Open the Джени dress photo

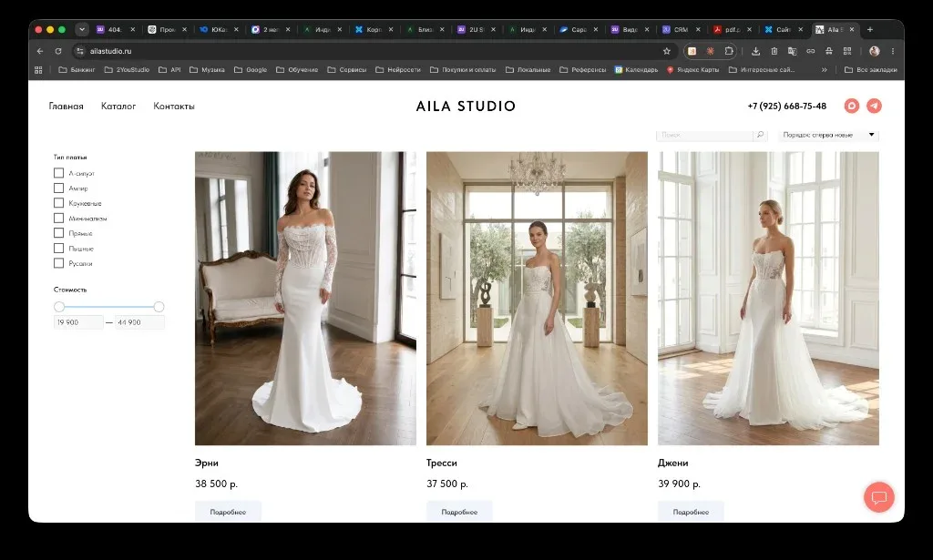[768, 299]
